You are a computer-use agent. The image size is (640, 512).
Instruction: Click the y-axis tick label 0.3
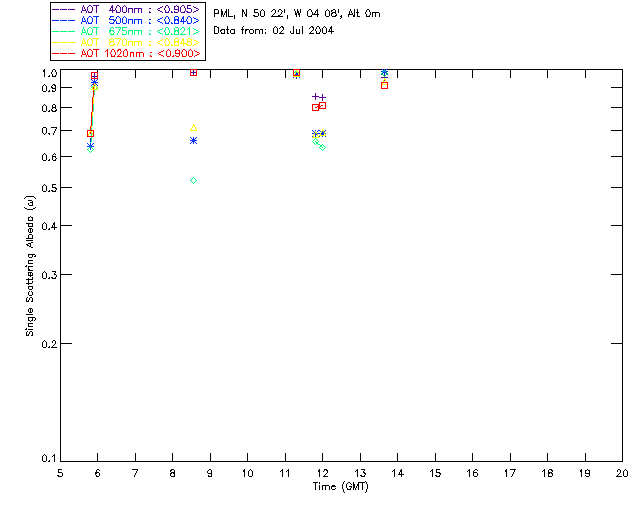click(x=49, y=275)
